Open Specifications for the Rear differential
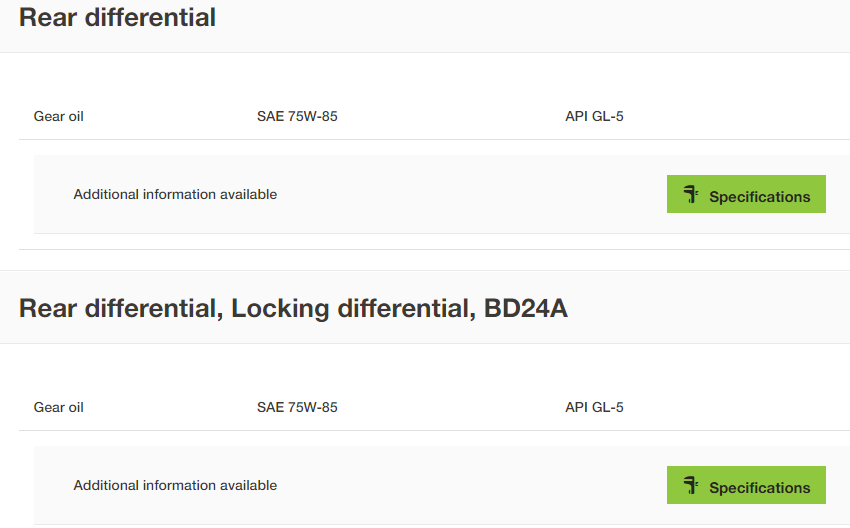 [x=746, y=194]
